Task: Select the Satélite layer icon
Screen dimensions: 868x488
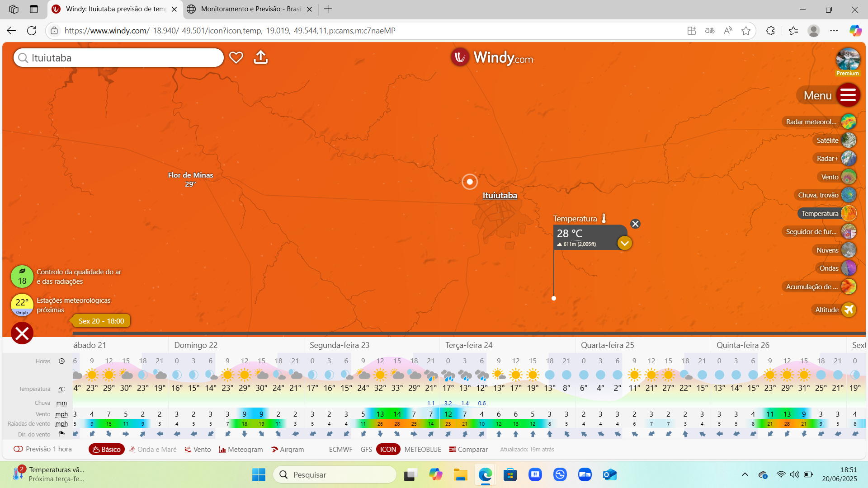Action: point(849,140)
